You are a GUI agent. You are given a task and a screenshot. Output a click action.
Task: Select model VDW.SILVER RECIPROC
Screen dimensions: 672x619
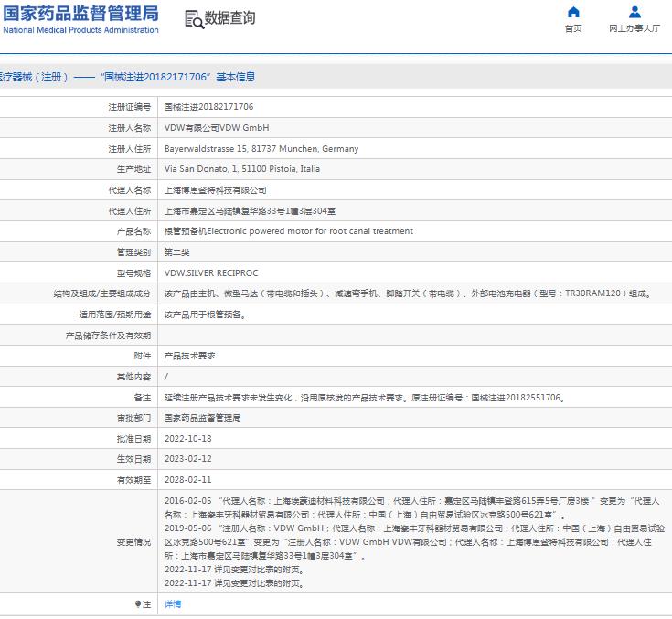pos(211,273)
